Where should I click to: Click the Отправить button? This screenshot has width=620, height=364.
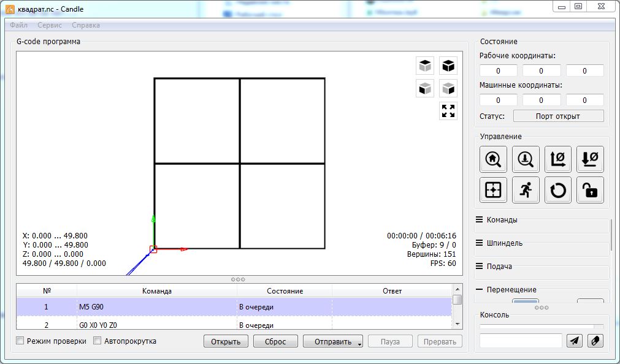pyautogui.click(x=333, y=341)
